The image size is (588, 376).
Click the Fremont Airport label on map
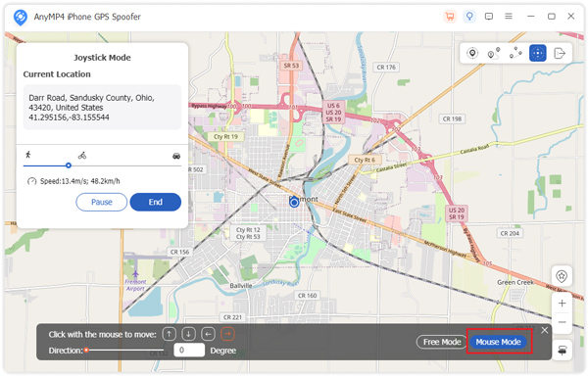click(135, 285)
